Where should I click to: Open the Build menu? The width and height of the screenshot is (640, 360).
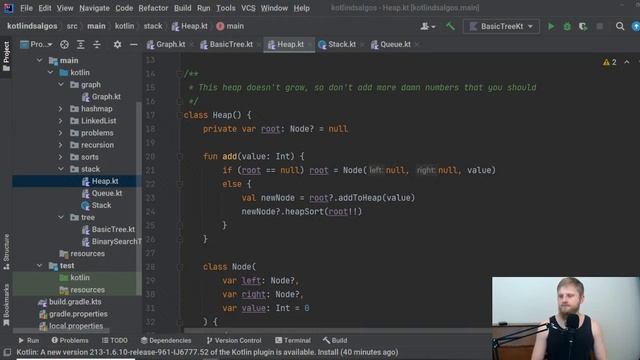pyautogui.click(x=182, y=8)
